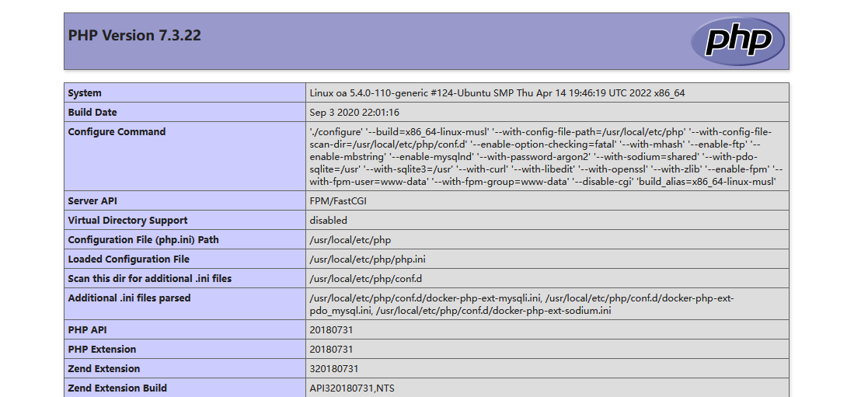
Task: Click the PHP API value 20180731
Action: point(331,330)
